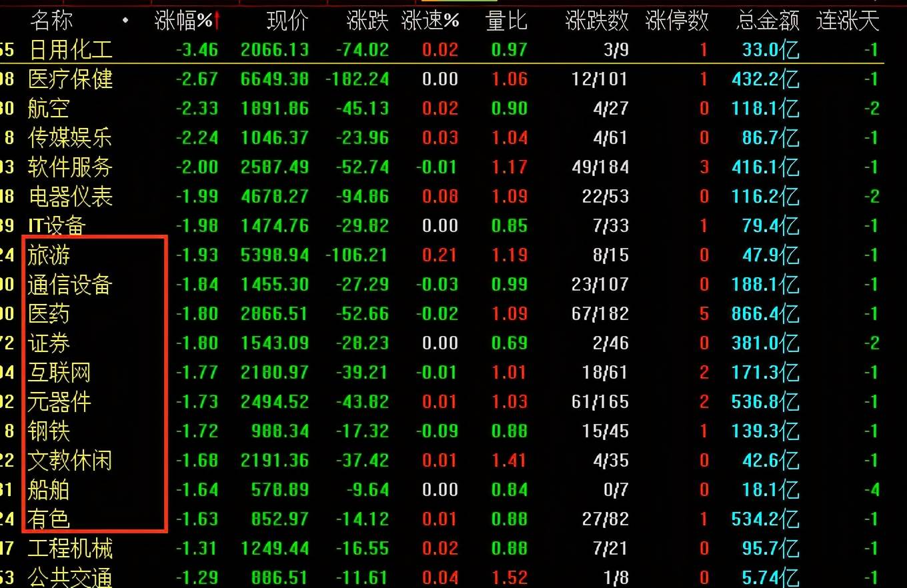The width and height of the screenshot is (907, 588).
Task: Sort by 总金额 column header
Action: click(768, 21)
